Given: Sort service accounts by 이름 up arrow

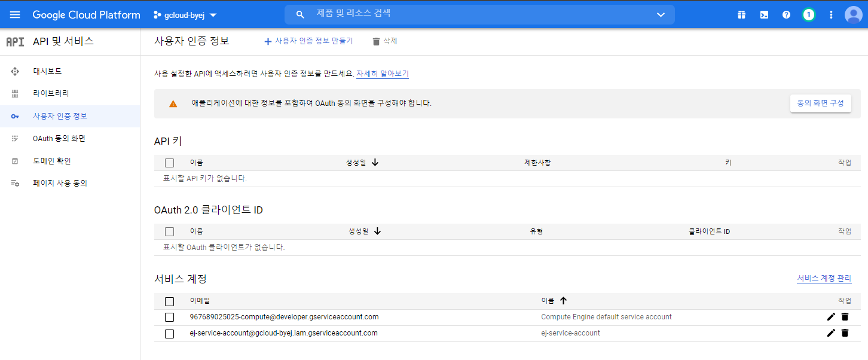Looking at the screenshot, I should pyautogui.click(x=563, y=301).
